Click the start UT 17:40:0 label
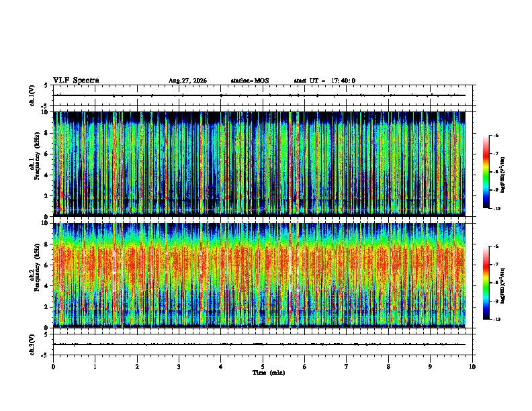This screenshot has height=411, width=532. (x=324, y=81)
